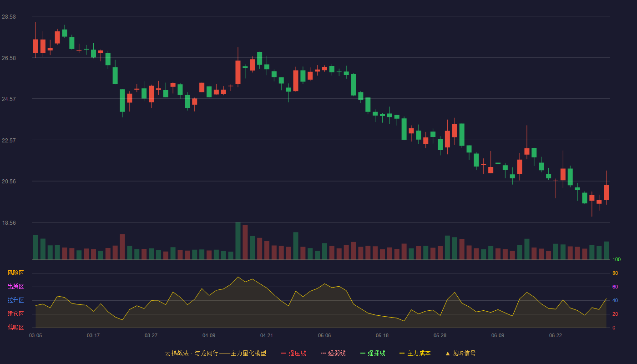The width and height of the screenshot is (637, 364).
Task: Click the 05-06 date label
Action: tap(324, 335)
